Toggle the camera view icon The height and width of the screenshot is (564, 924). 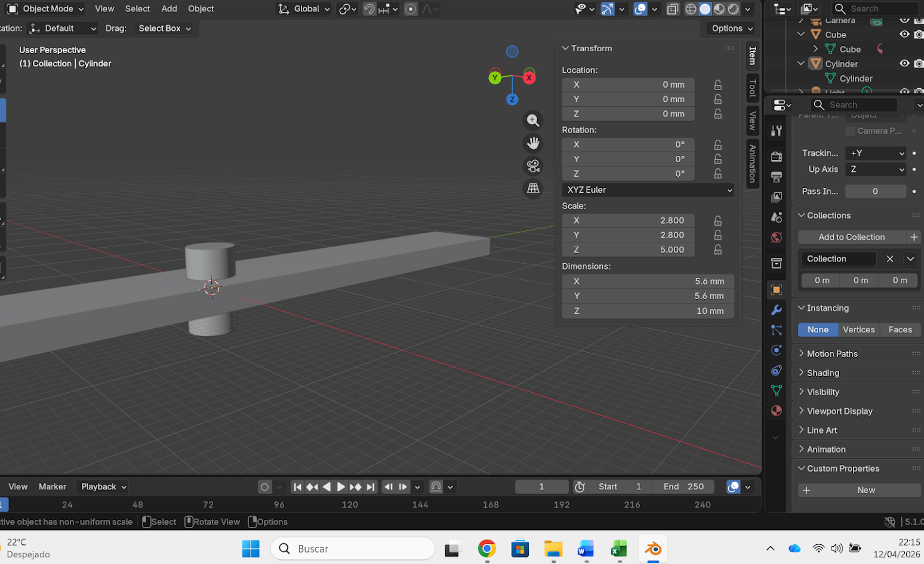click(x=532, y=166)
